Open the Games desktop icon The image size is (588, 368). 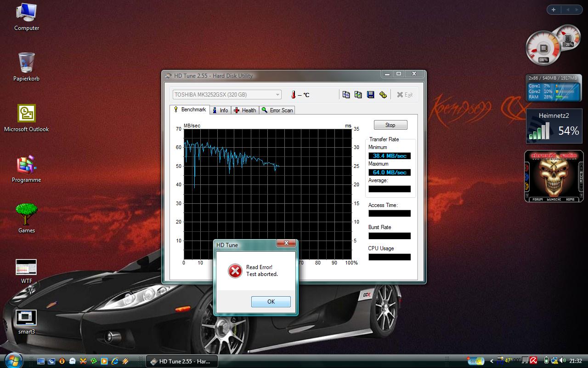pyautogui.click(x=26, y=215)
